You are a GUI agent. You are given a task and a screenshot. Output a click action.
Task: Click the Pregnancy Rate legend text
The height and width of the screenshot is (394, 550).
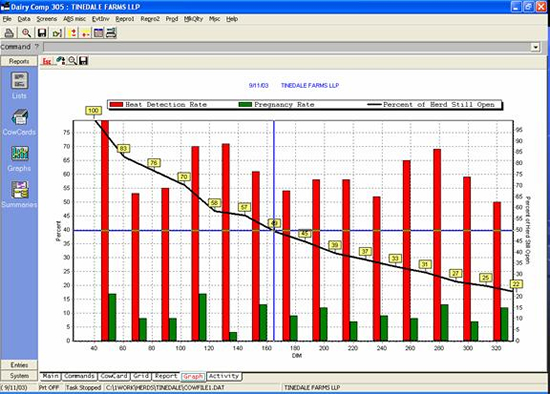(x=284, y=105)
